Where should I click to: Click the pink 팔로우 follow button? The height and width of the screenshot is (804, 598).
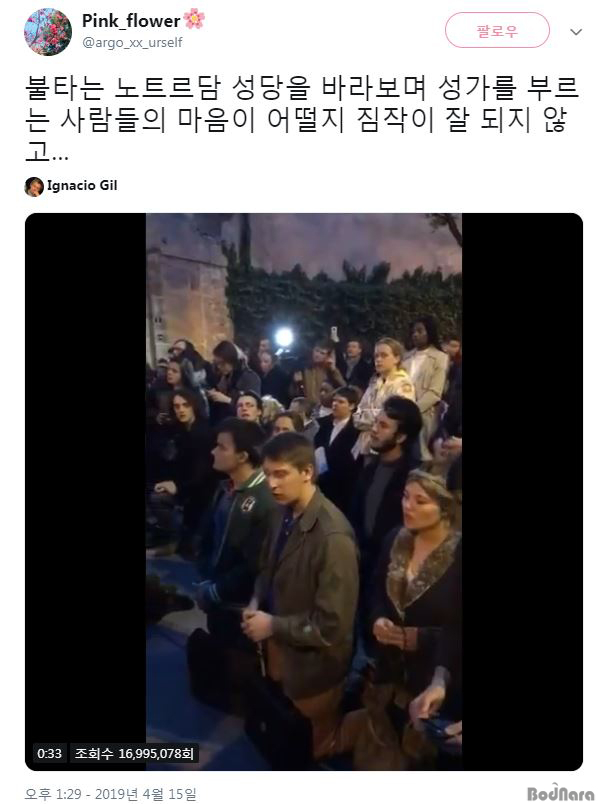click(x=497, y=31)
